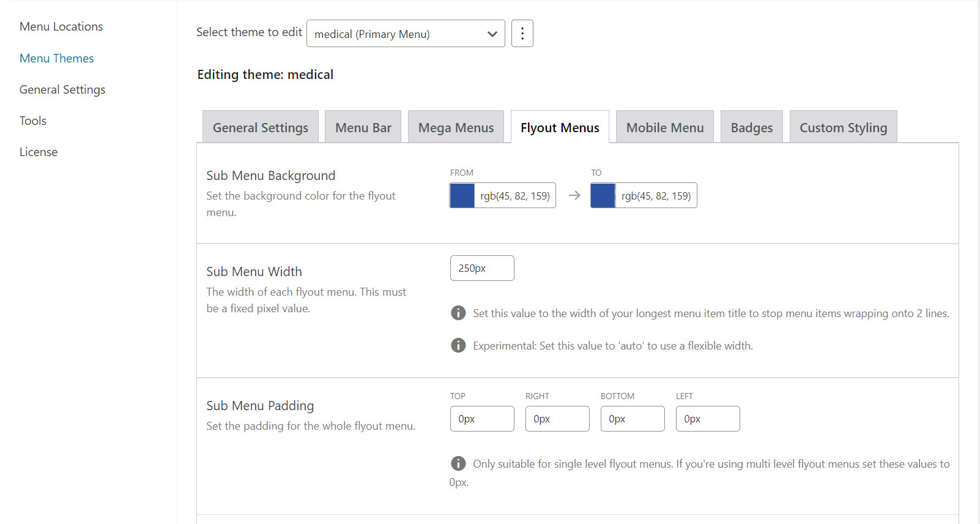Edit the TO rgb(45, 82, 159) value
This screenshot has height=524, width=980.
click(x=656, y=195)
